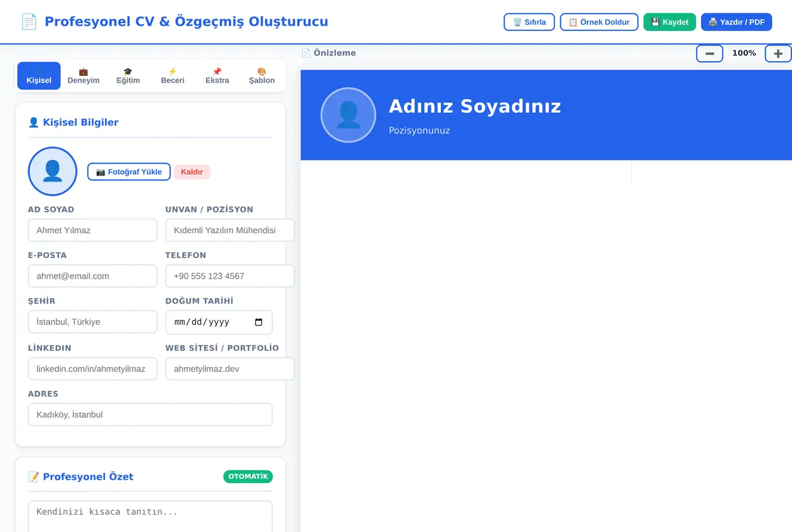Select the Ekstra tab
This screenshot has height=532, width=792.
[x=217, y=76]
